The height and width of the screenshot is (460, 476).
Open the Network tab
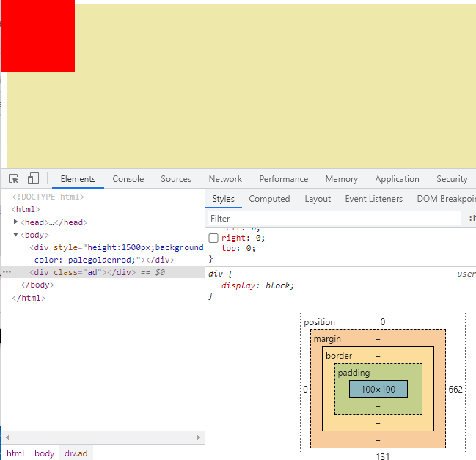click(x=225, y=179)
